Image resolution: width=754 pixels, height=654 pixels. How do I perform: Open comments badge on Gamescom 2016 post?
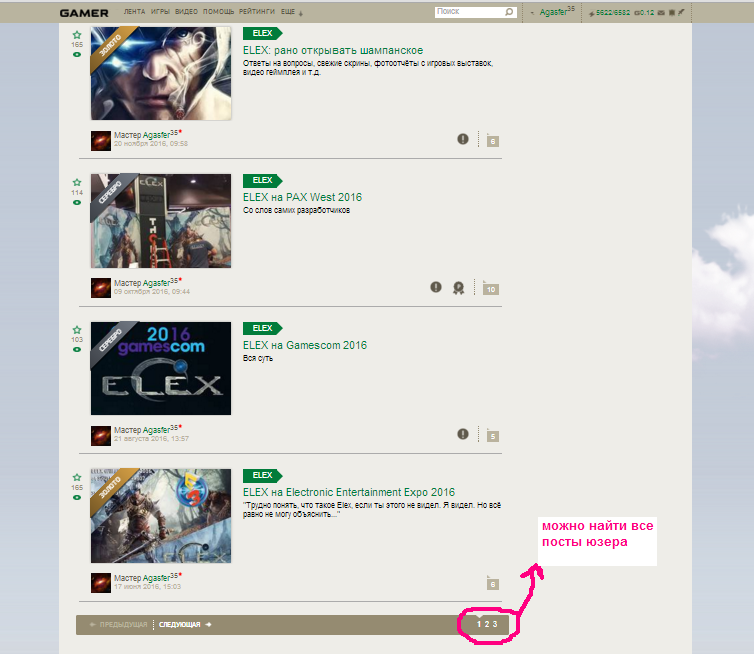[493, 436]
